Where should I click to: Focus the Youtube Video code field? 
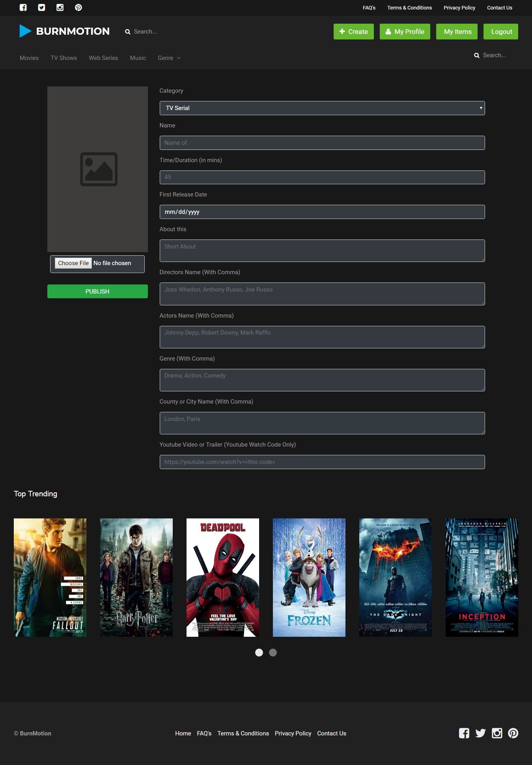tap(322, 462)
